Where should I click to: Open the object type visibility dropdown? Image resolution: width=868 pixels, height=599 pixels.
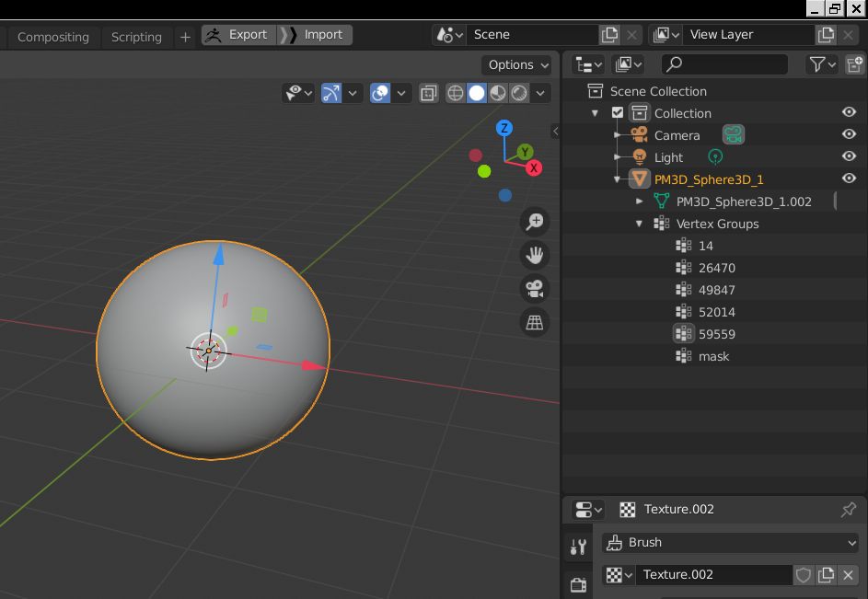(x=298, y=93)
